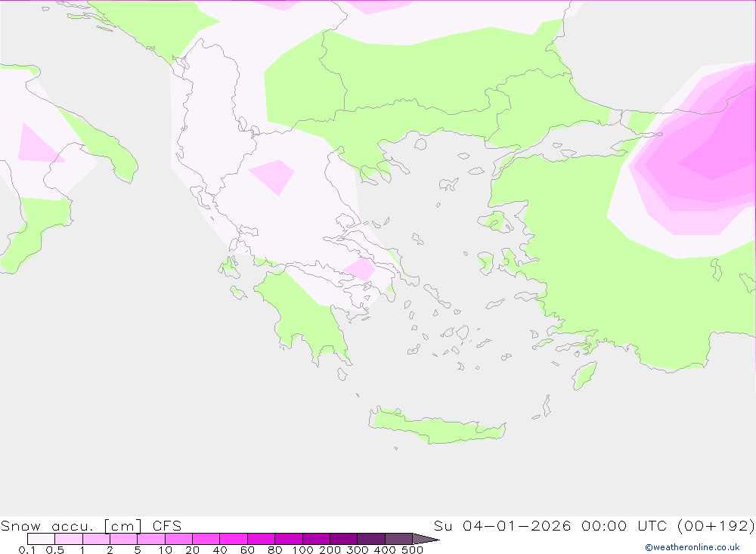The height and width of the screenshot is (554, 756).
Task: Click the '0.1' legend label
Action: [27, 549]
